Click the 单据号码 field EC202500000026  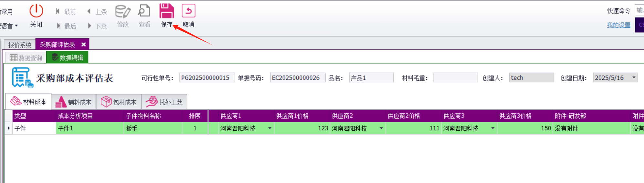tap(298, 78)
